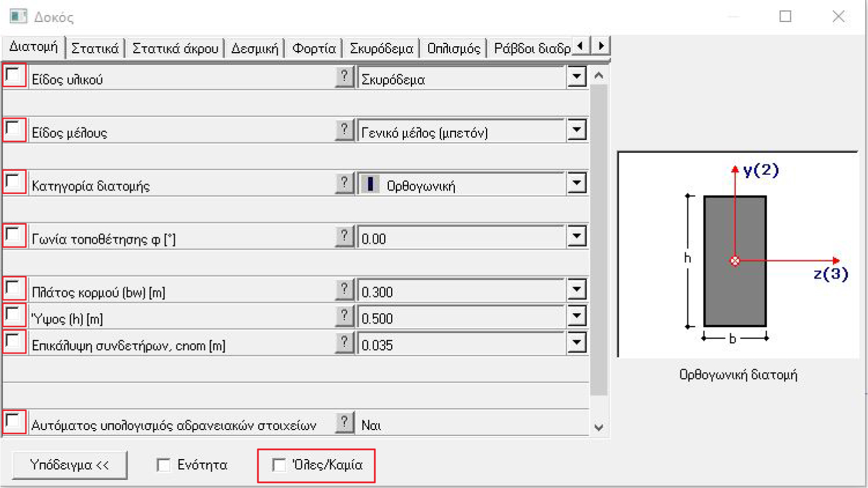Viewport: 868px width, 488px height.
Task: Open help for Επικάλυψη συνδετήρων
Action: pos(345,343)
